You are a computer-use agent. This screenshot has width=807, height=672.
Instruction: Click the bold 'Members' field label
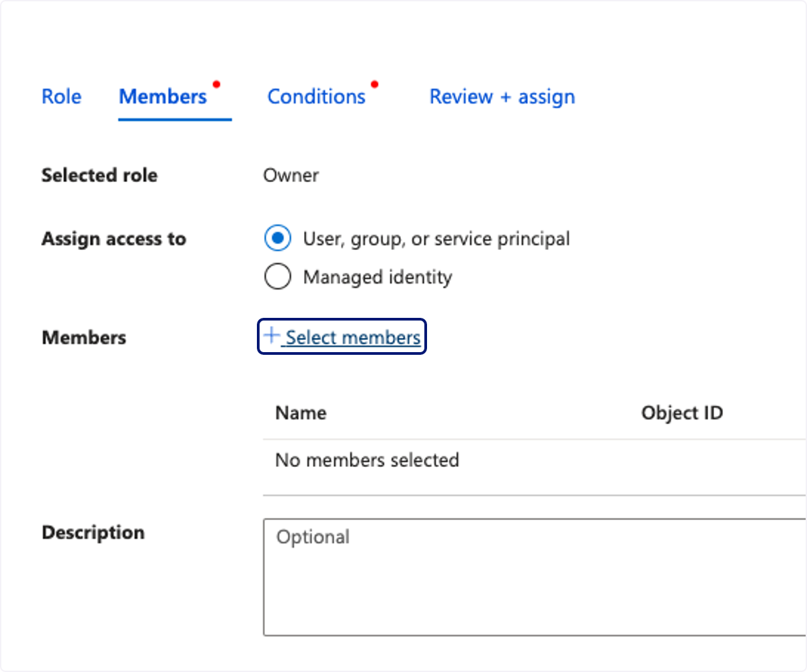click(83, 337)
